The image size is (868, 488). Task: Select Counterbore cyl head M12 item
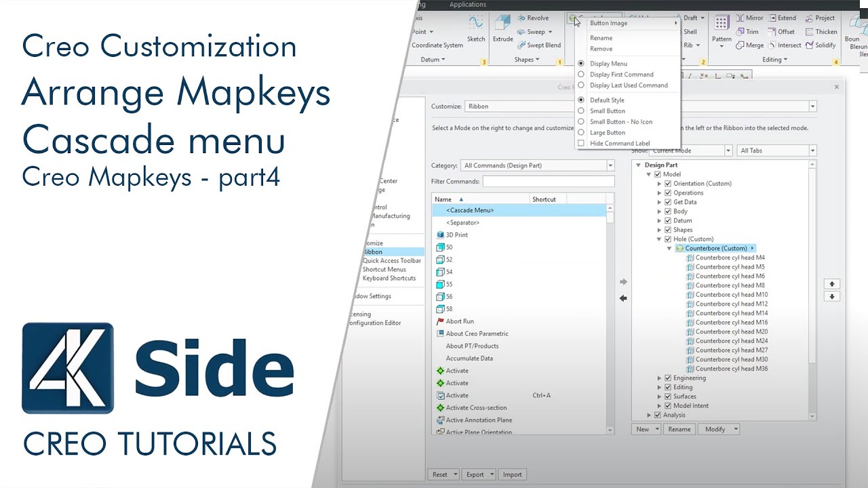click(726, 304)
